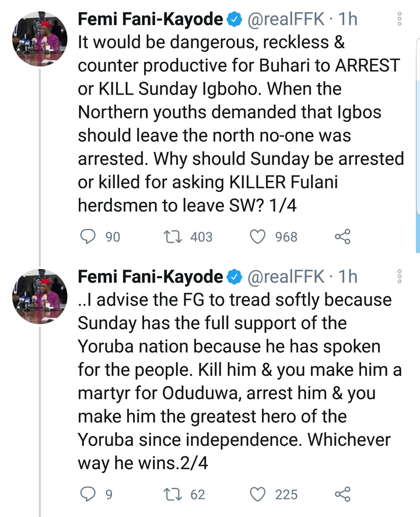Open more options on second tweet

tap(400, 277)
